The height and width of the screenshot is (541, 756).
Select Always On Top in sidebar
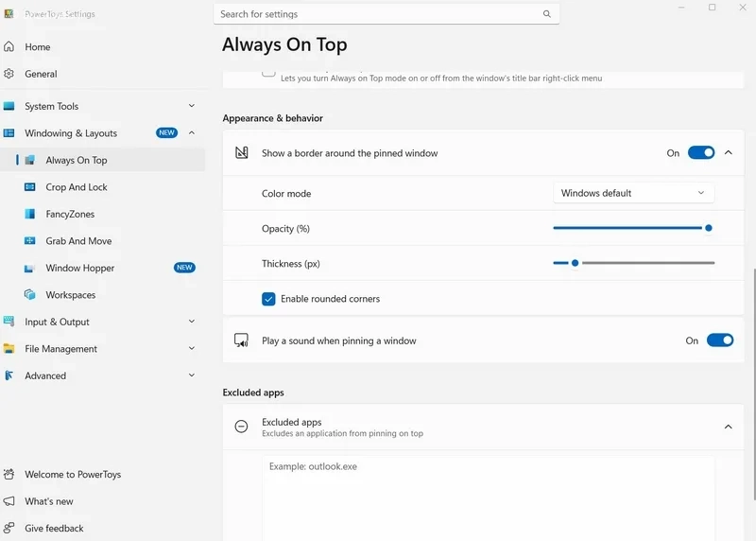[102, 160]
